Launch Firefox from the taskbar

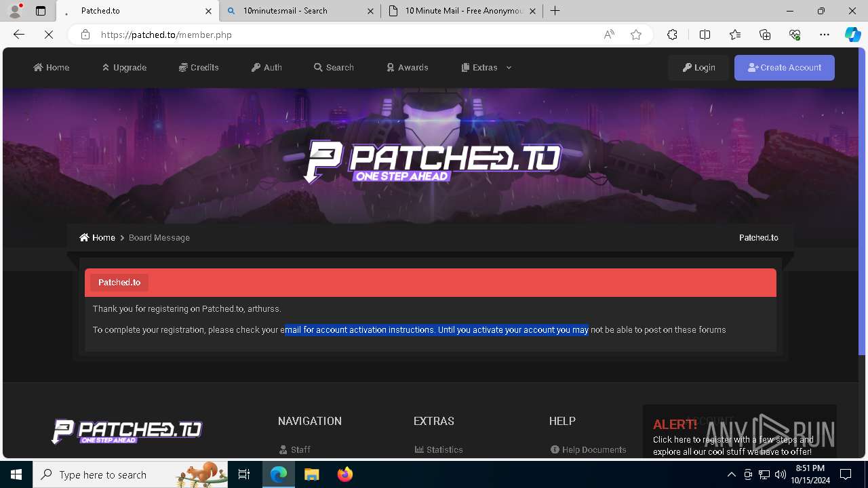[345, 474]
